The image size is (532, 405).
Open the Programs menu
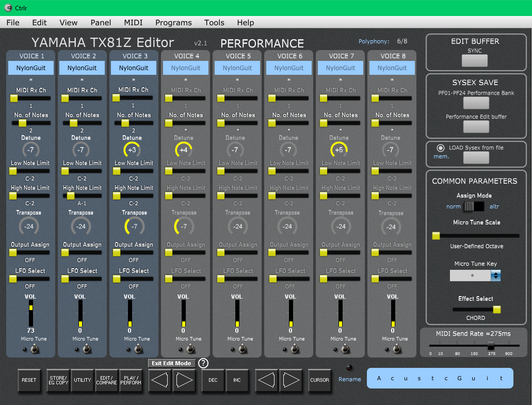pos(173,22)
